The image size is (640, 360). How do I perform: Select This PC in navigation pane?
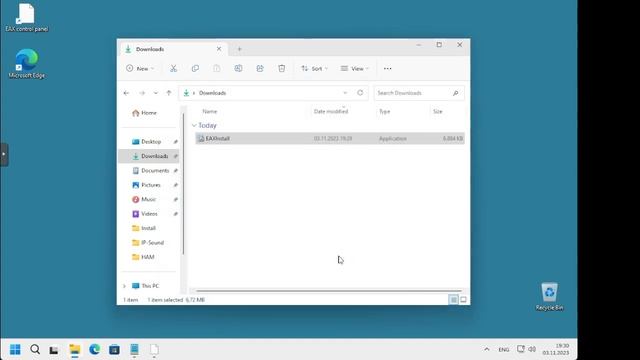click(x=145, y=286)
